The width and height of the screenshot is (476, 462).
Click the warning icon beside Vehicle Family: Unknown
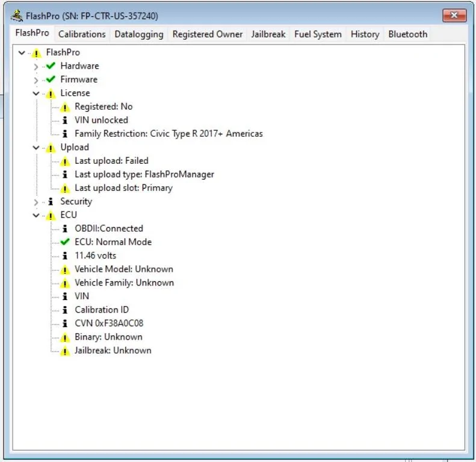[64, 284]
